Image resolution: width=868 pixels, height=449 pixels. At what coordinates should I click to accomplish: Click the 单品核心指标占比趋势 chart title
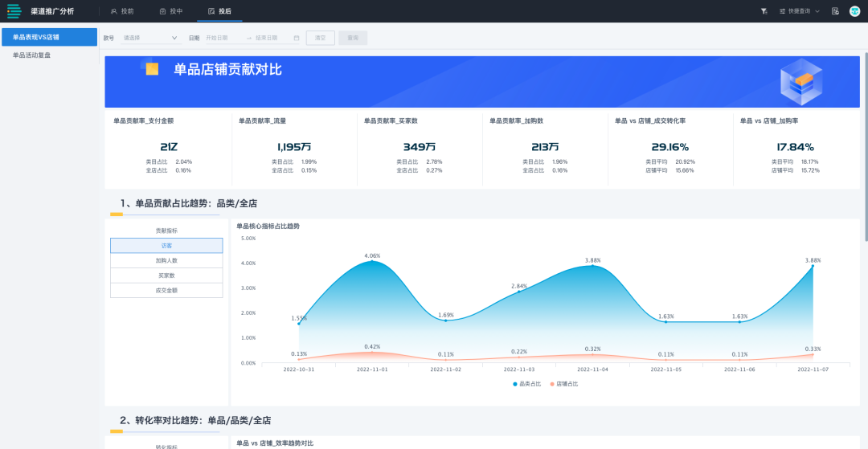coord(268,227)
